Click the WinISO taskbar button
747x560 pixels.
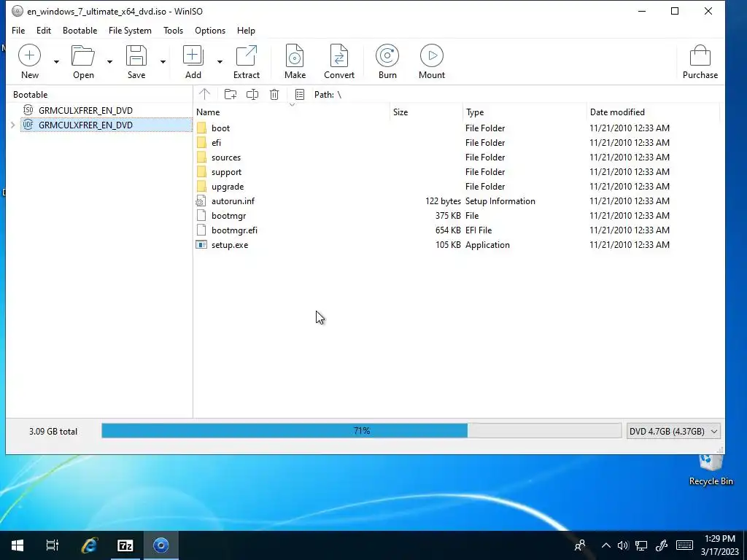pos(161,545)
